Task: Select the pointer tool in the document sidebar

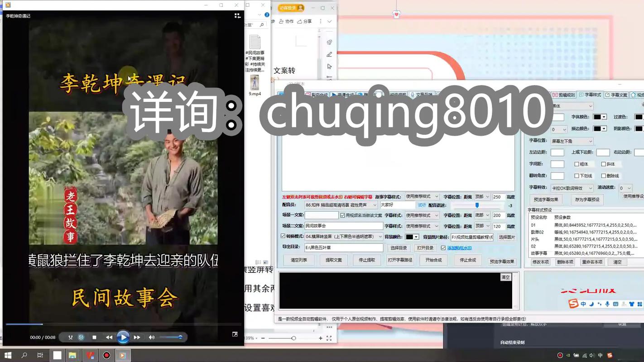Action: pos(330,67)
